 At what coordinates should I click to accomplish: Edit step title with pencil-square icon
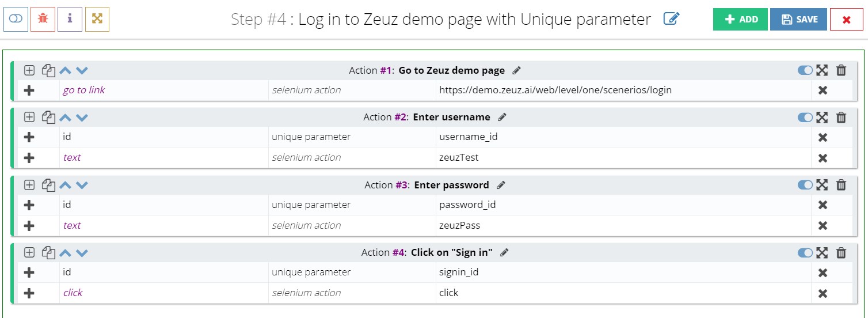pos(671,19)
